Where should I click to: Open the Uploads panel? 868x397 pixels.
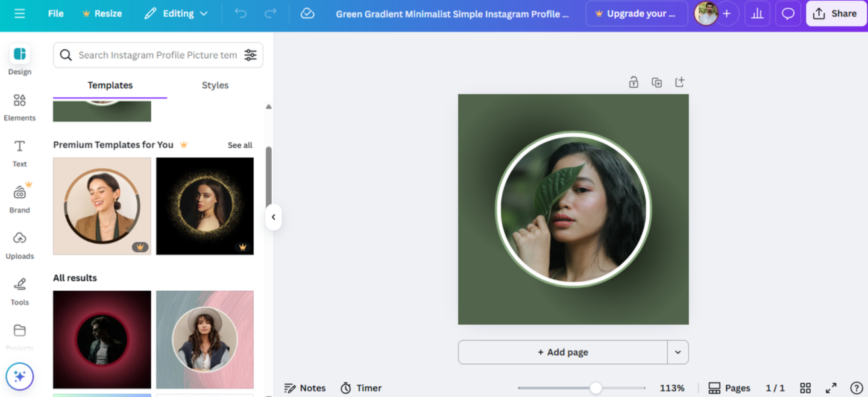click(19, 244)
